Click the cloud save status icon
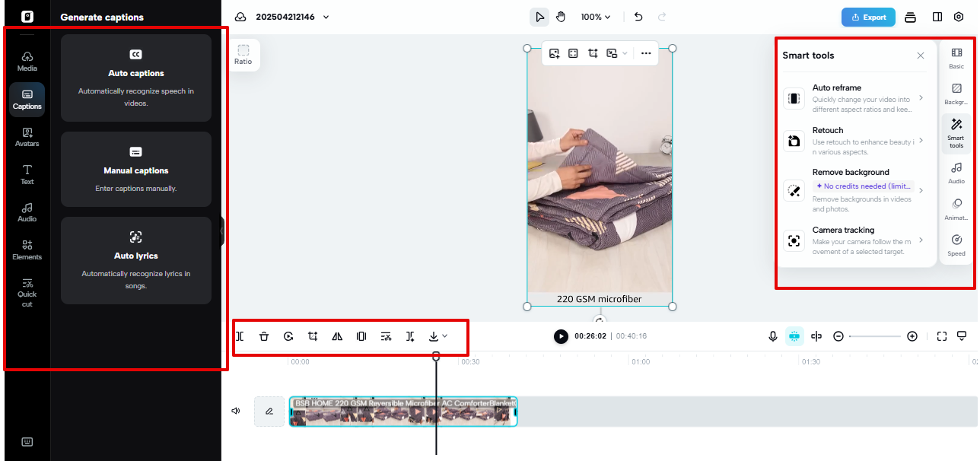This screenshot has height=461, width=980. pyautogui.click(x=240, y=17)
